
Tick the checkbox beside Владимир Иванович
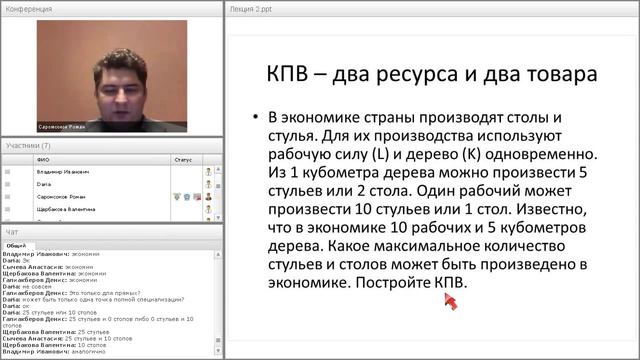pos(7,172)
